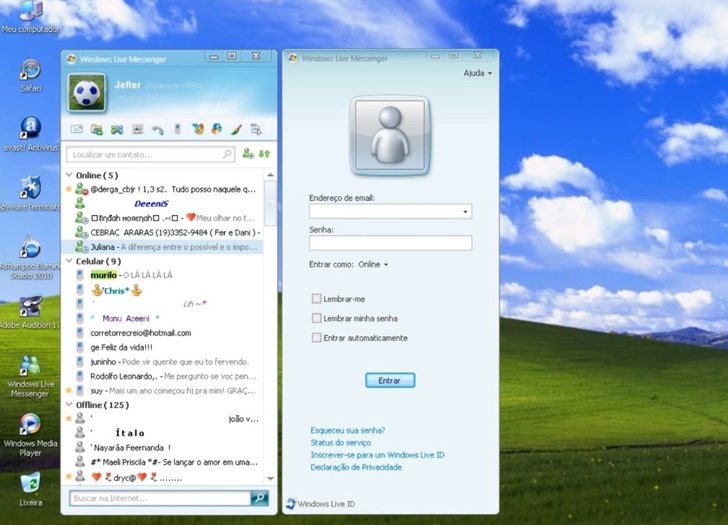Toggle Entrar automaticamente checkbox

(x=317, y=338)
